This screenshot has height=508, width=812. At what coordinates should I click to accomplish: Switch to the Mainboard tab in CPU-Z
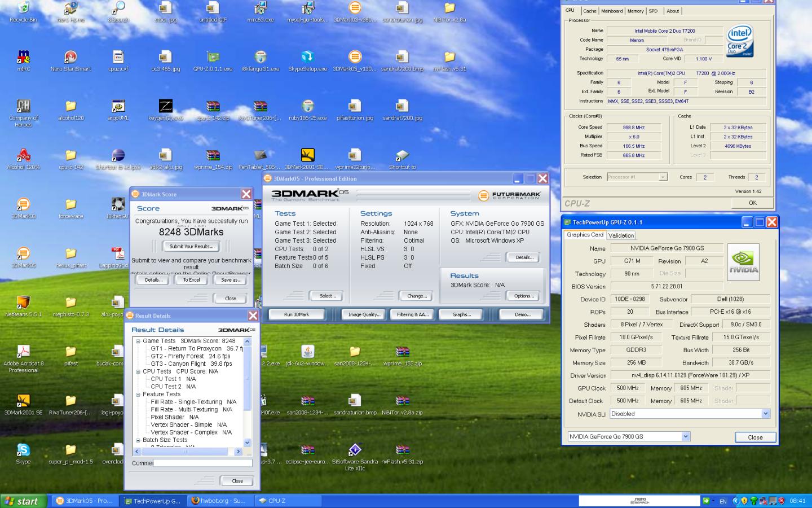(x=612, y=11)
